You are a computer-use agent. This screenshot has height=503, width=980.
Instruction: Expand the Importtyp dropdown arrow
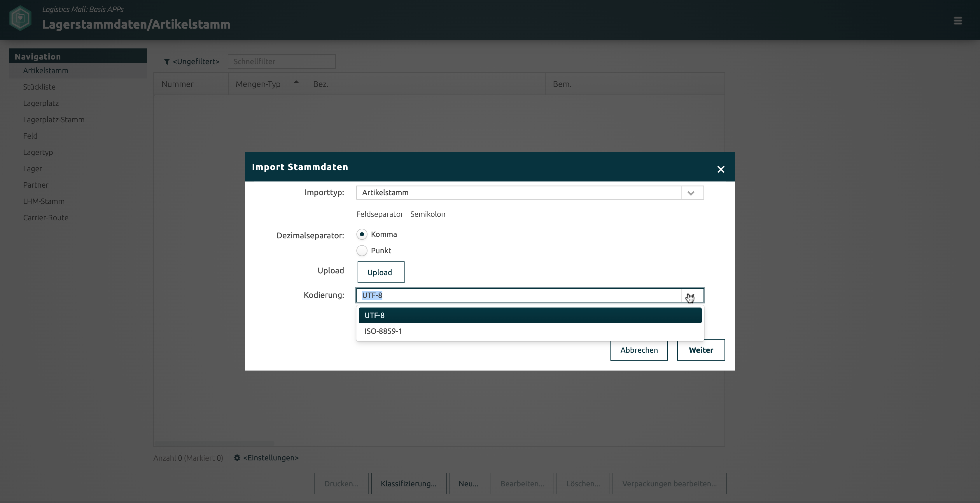pyautogui.click(x=691, y=193)
